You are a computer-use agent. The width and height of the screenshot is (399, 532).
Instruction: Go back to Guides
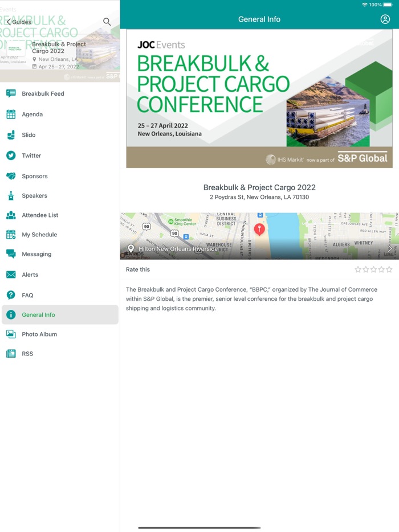[x=19, y=22]
